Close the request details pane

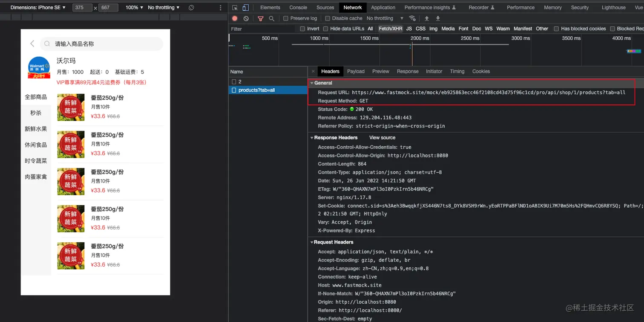point(313,71)
